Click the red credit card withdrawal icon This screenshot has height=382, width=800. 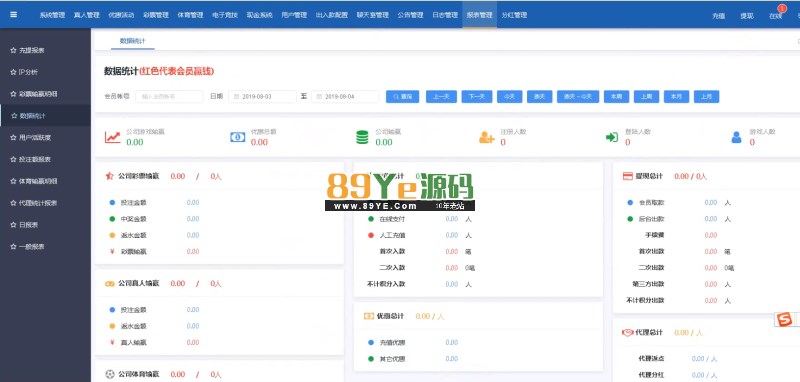point(628,176)
